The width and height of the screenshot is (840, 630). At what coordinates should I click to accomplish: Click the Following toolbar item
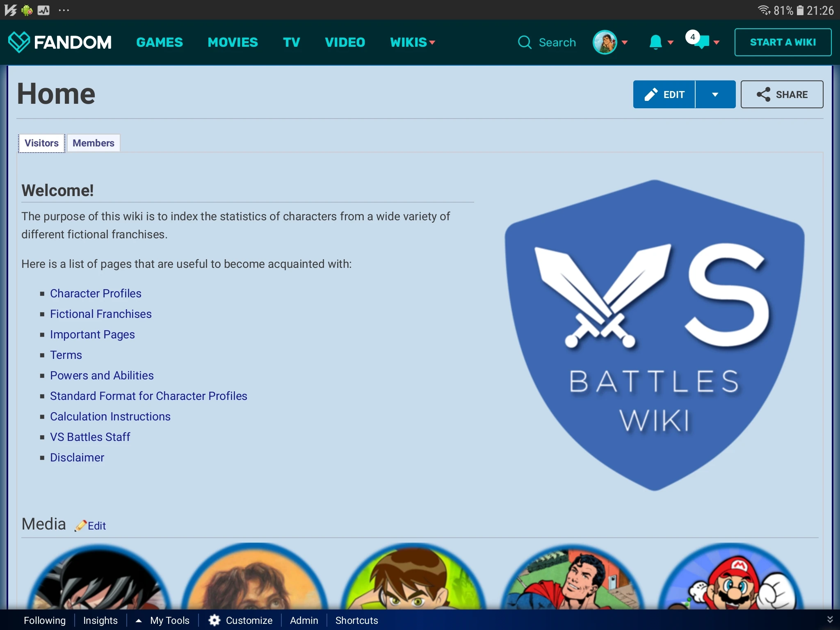coord(45,620)
